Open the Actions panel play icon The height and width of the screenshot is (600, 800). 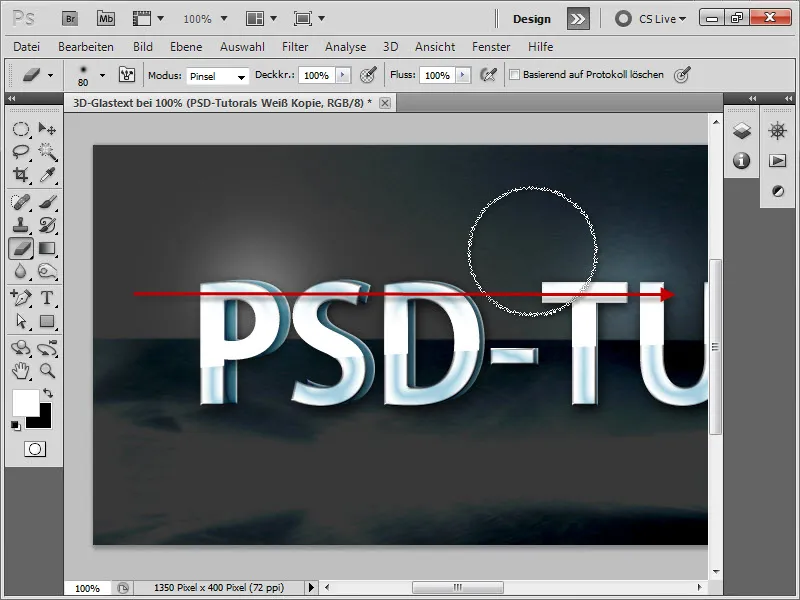coord(778,161)
